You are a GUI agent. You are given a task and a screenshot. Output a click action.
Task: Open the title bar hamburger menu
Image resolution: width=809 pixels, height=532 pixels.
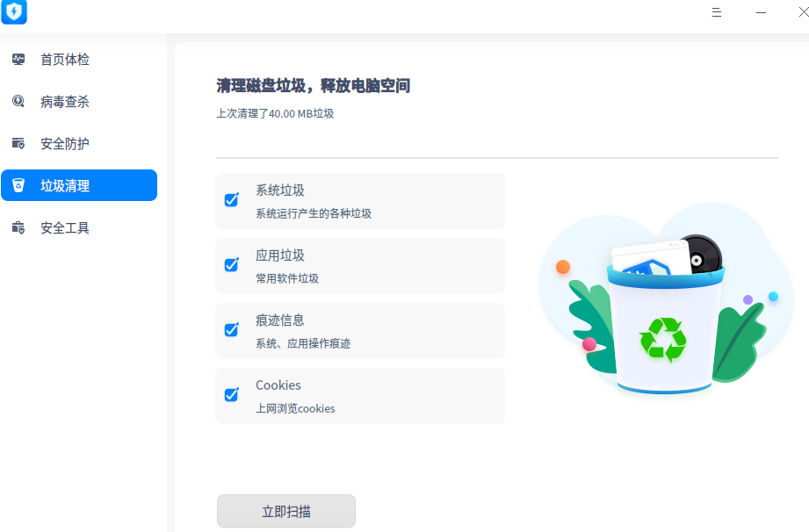pos(717,12)
